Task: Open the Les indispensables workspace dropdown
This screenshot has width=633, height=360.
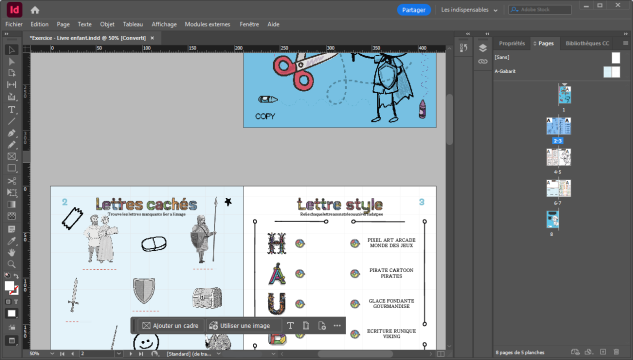Action: coord(469,10)
